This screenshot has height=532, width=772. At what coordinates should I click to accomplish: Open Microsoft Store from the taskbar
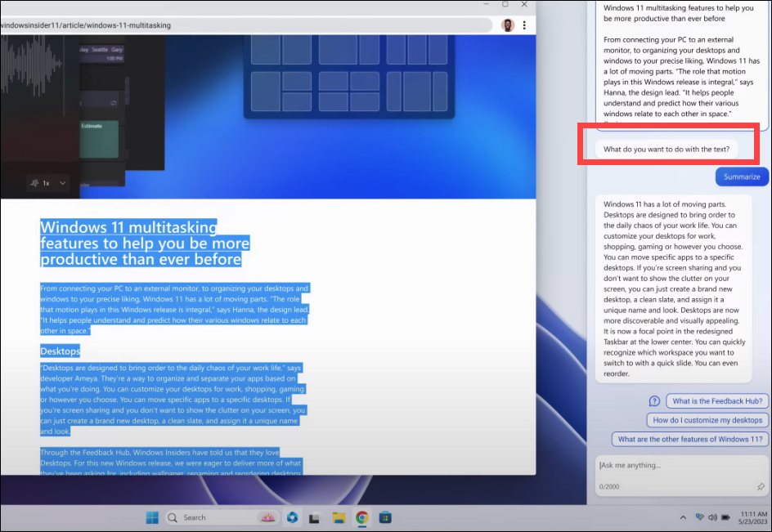pos(385,518)
